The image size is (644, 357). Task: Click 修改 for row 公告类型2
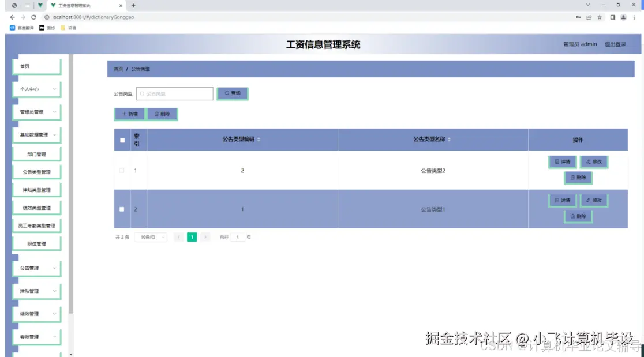coord(594,161)
